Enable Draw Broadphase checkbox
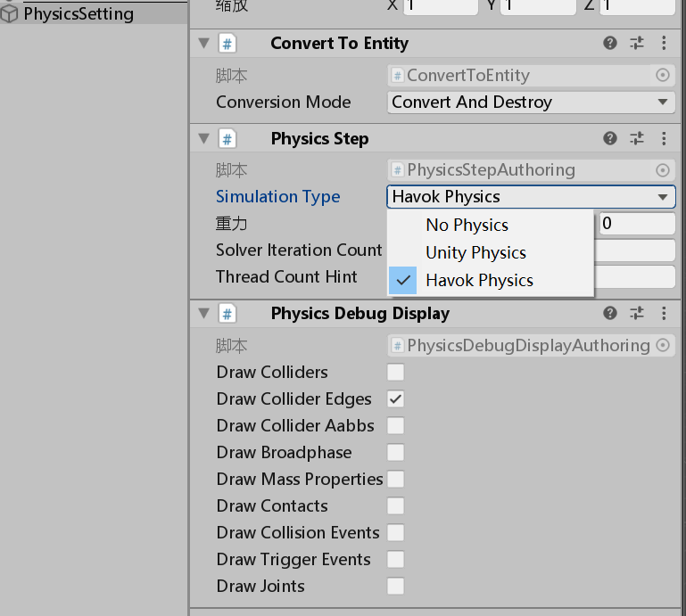The height and width of the screenshot is (616, 686). [395, 453]
